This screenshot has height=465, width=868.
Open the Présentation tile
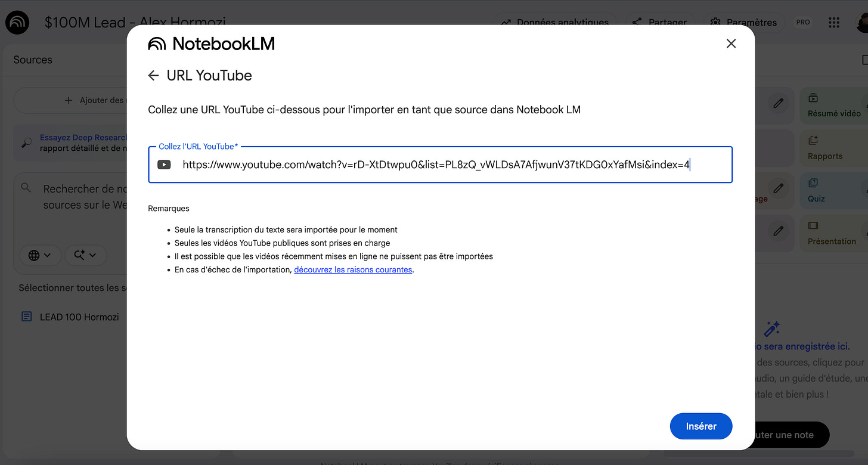click(x=834, y=233)
